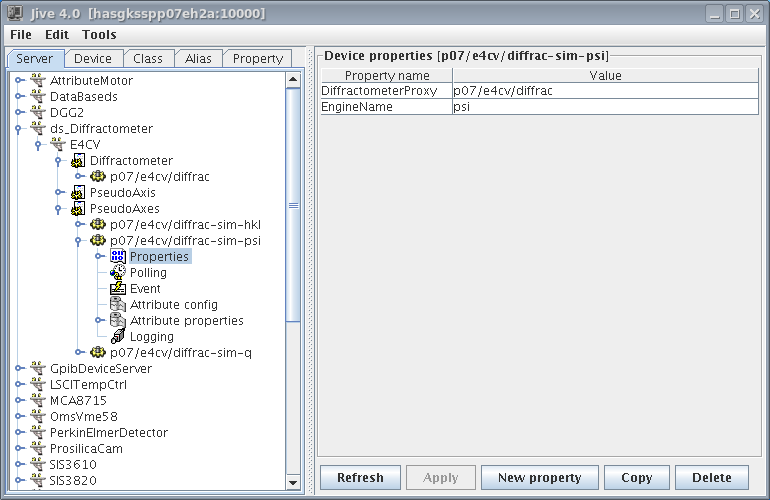Click the diffrac-sim-q device gear icon
Image resolution: width=770 pixels, height=500 pixels.
click(98, 352)
